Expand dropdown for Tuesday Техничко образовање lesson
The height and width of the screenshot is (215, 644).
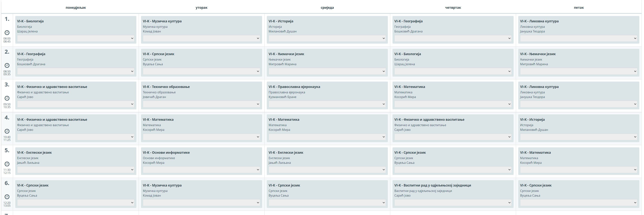[x=201, y=104]
